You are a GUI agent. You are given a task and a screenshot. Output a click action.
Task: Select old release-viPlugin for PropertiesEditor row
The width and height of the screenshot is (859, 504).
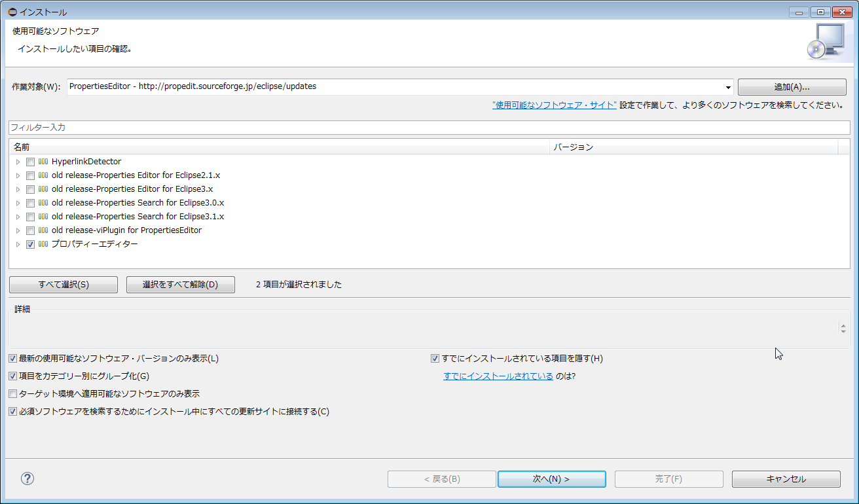126,230
